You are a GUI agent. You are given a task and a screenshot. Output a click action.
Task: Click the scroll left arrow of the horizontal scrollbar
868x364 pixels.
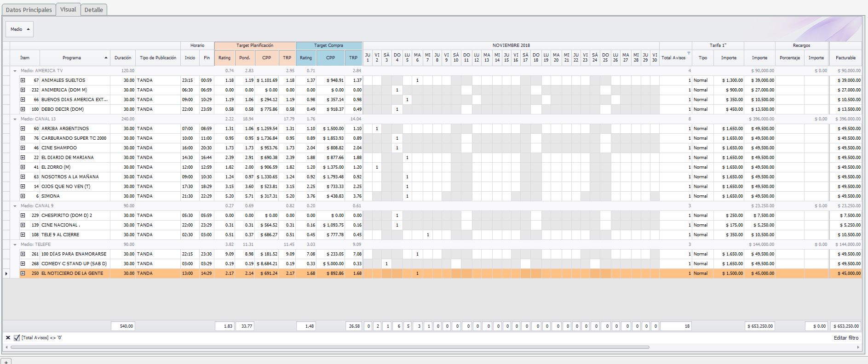point(6,347)
